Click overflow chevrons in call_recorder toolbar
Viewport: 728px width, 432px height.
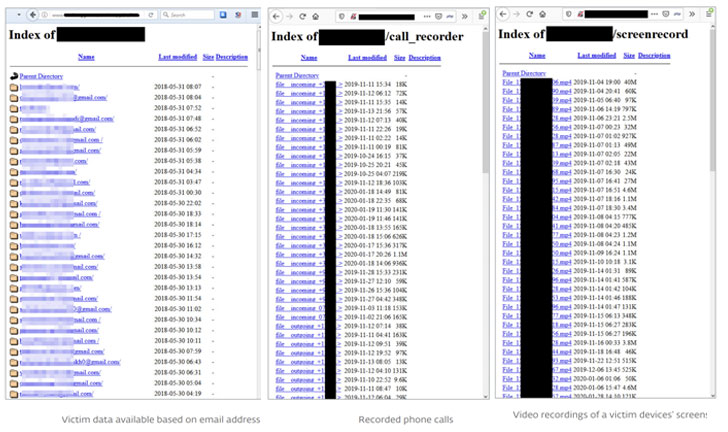point(465,16)
